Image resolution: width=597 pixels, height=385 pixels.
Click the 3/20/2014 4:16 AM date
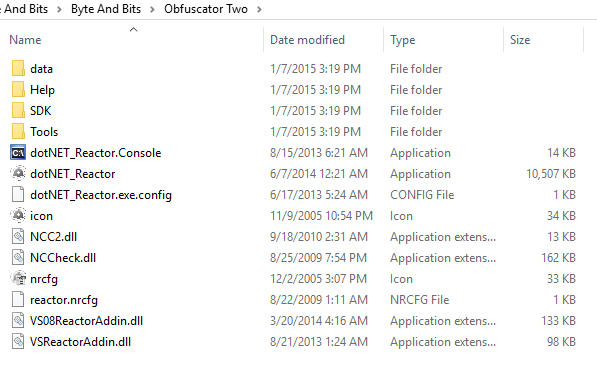coord(319,321)
